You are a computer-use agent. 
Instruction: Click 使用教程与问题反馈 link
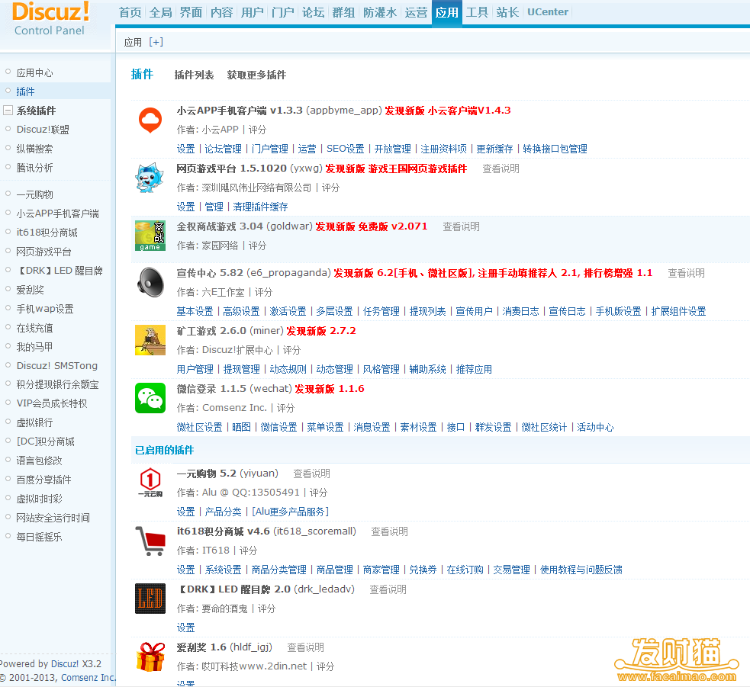coord(581,569)
